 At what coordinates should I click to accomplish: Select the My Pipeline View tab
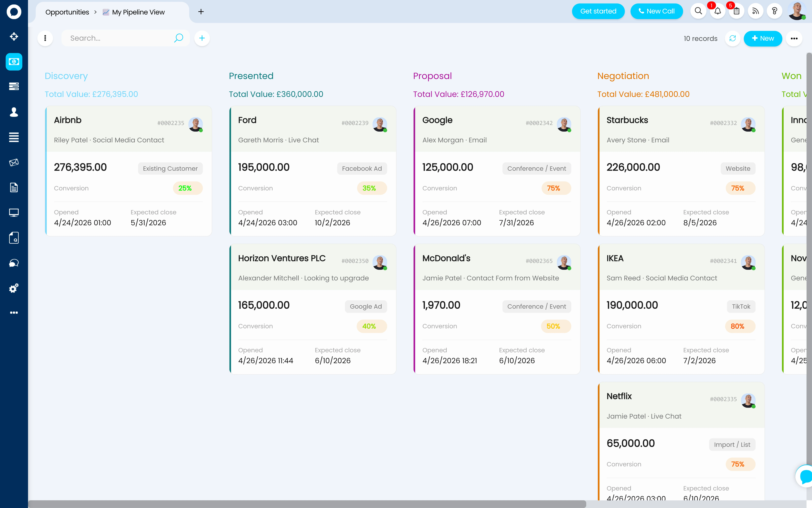pos(134,12)
